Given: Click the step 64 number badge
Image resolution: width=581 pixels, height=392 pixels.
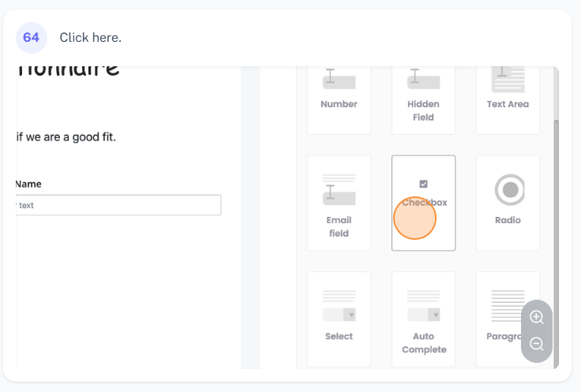Looking at the screenshot, I should point(32,37).
